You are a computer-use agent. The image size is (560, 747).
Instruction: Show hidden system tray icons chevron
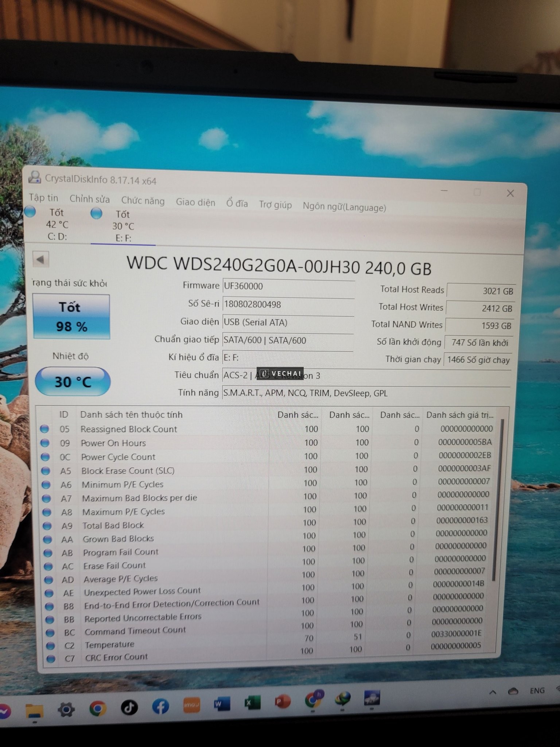[493, 692]
